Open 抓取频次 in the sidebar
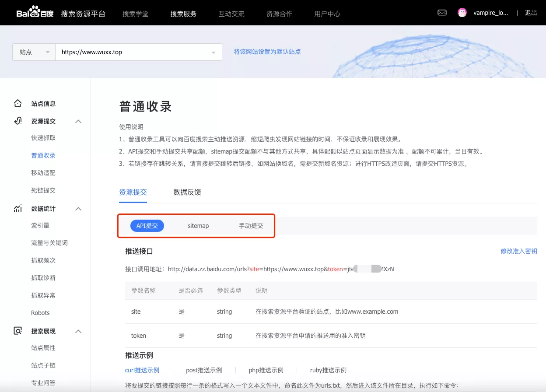 coord(43,260)
